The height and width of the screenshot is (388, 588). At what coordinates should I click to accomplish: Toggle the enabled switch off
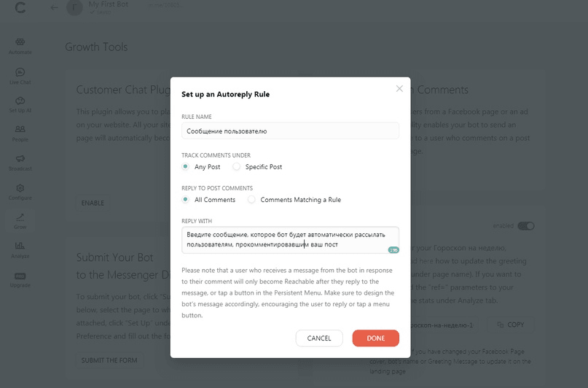click(526, 226)
